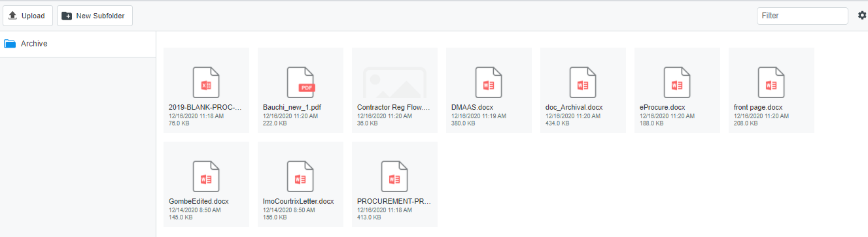Click the Excel icon of 2019-BLANK-PROC file
Screen dimensions: 868x237
pyautogui.click(x=206, y=82)
